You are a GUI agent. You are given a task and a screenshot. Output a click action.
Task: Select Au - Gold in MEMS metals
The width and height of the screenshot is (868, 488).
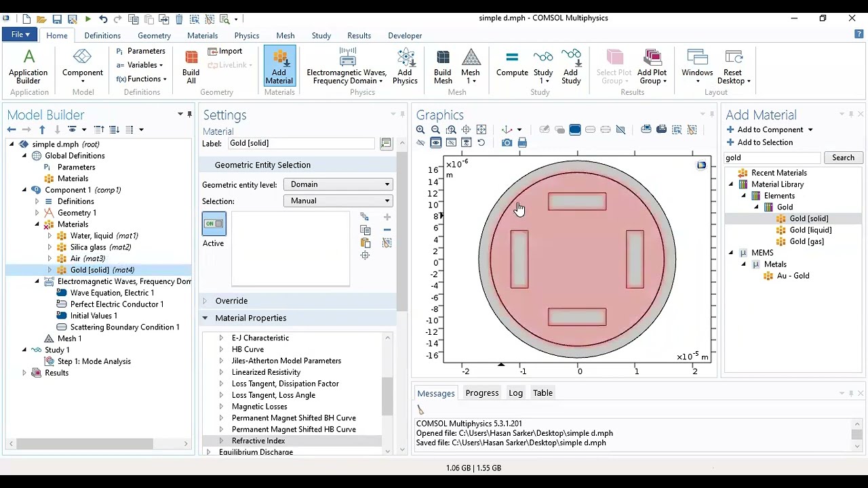[x=793, y=276]
